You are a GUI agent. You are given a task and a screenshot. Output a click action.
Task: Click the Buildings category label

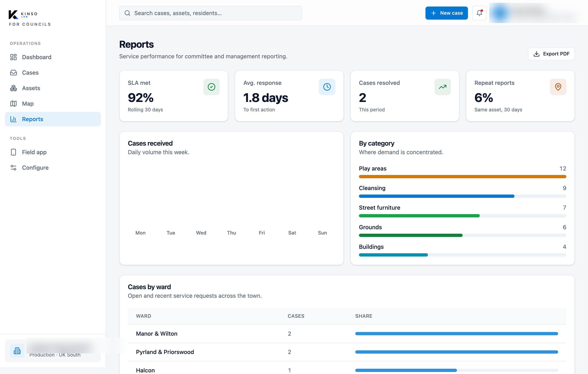pyautogui.click(x=371, y=247)
